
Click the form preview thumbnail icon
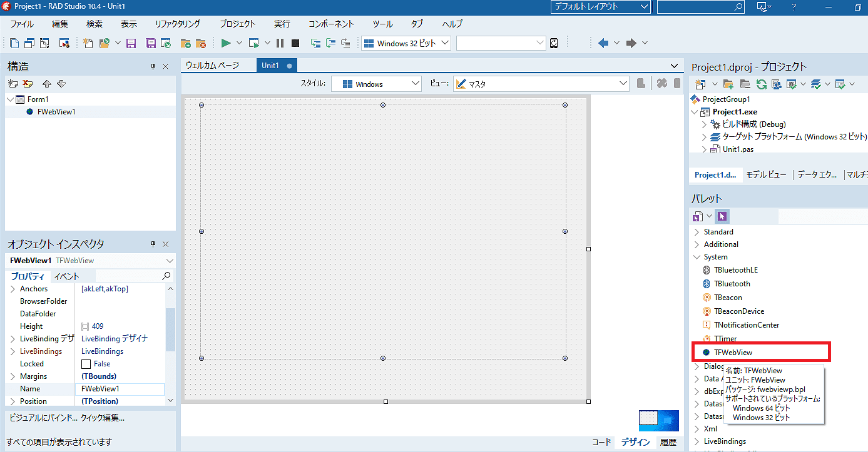659,421
